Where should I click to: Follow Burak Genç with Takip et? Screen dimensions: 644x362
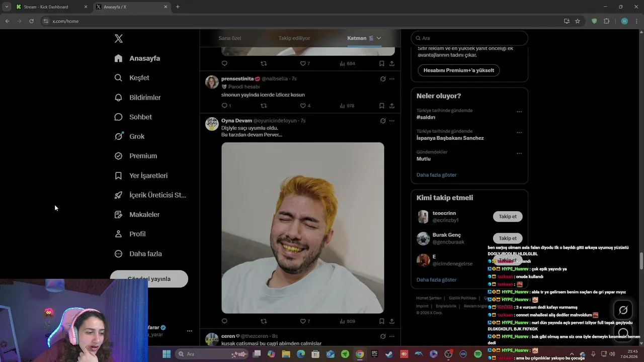508,238
